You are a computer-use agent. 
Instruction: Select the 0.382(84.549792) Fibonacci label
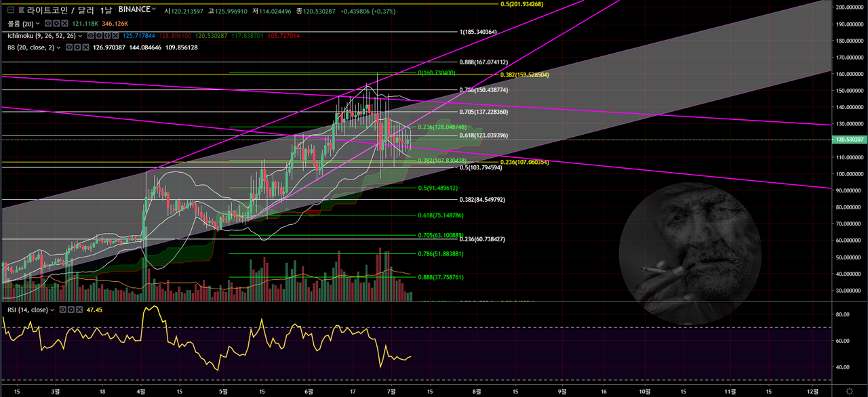pos(481,200)
